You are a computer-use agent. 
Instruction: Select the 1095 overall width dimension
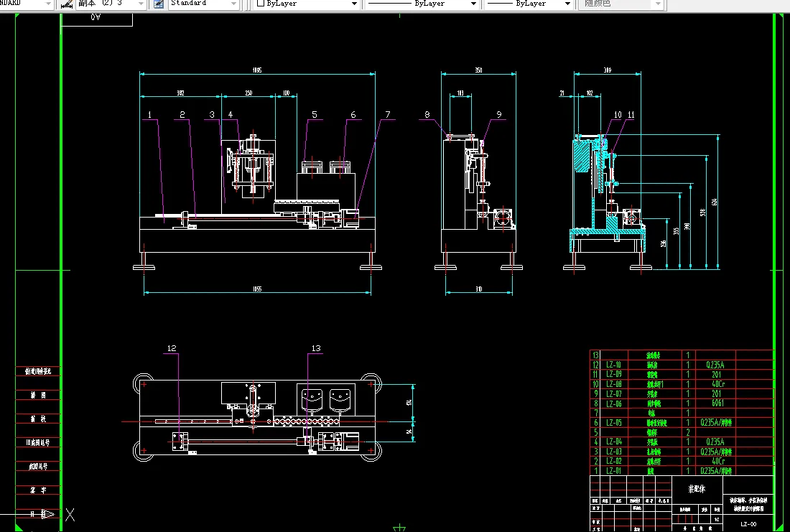(x=257, y=70)
